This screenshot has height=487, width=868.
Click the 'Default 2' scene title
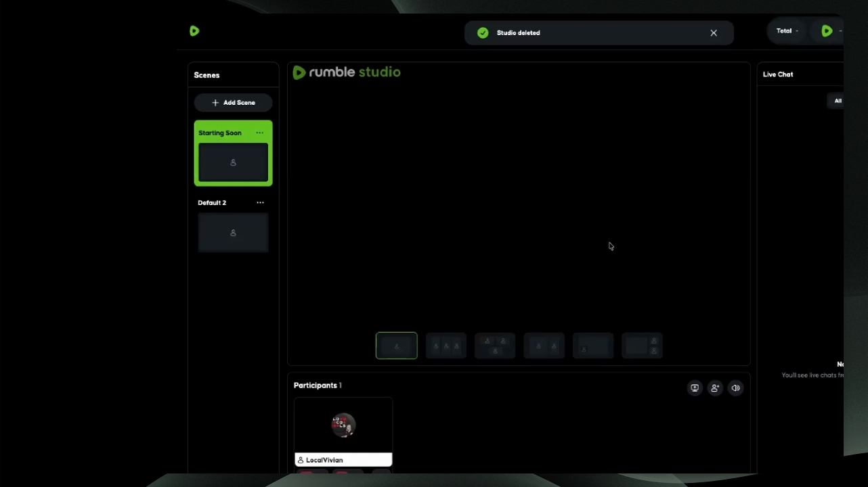[x=212, y=203]
